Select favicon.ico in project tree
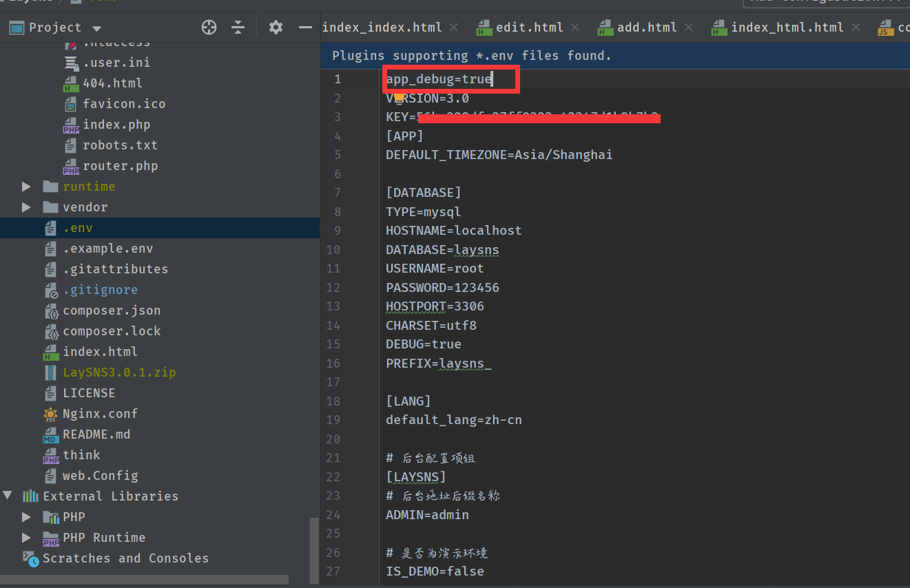 click(x=124, y=104)
